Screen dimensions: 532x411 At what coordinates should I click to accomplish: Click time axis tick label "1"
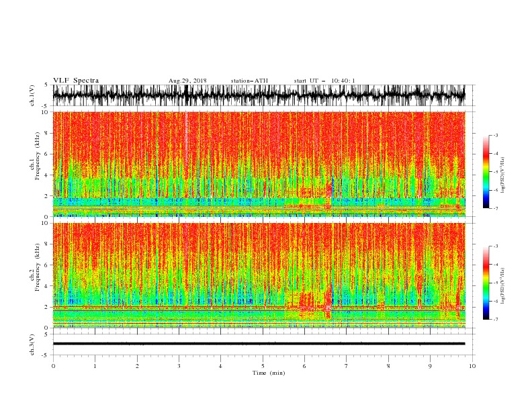pos(95,366)
